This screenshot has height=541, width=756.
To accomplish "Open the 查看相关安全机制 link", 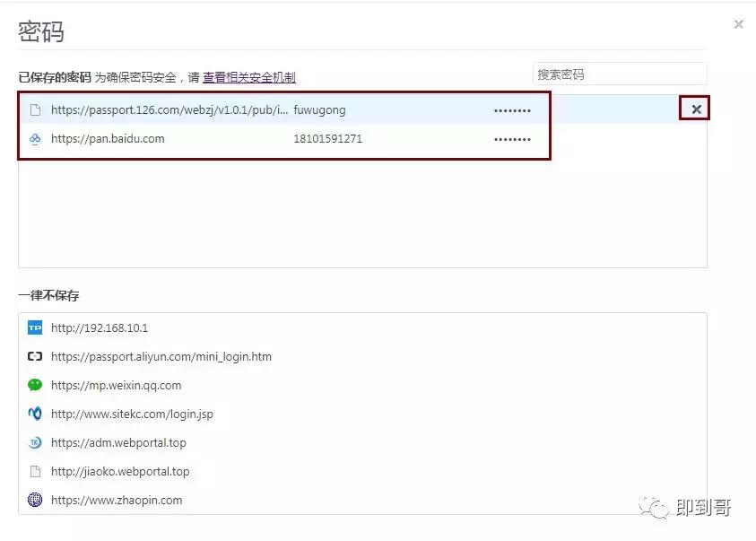I will coord(248,77).
